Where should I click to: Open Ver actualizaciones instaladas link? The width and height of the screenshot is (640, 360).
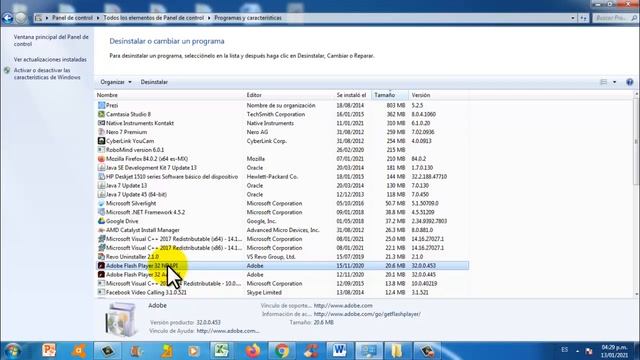point(50,60)
